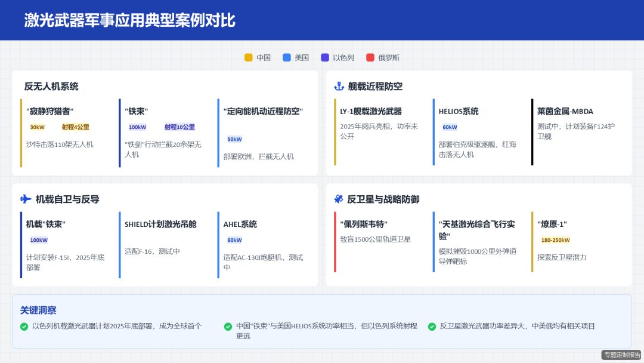
Task: Click the satellite icon beside 反卫星与战略防御
Action: (337, 199)
